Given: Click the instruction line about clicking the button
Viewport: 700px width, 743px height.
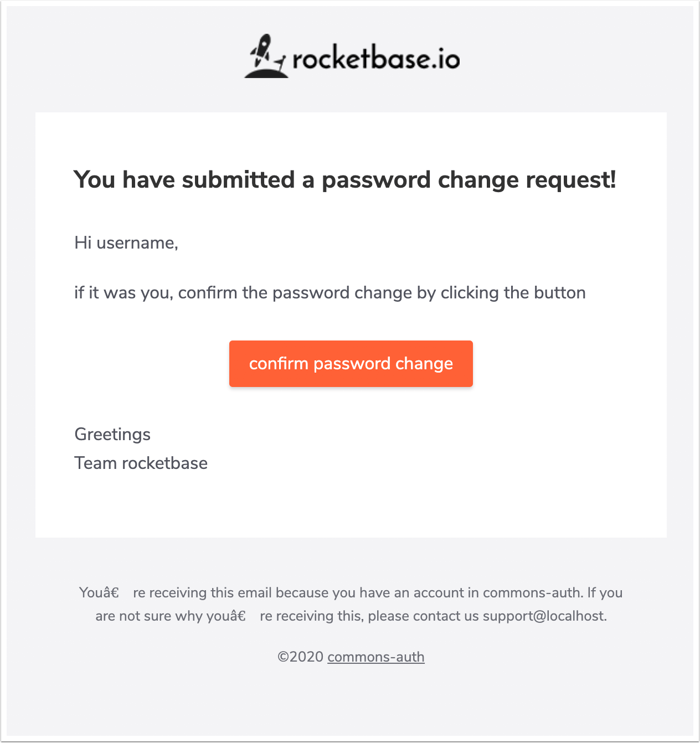Looking at the screenshot, I should [x=330, y=292].
